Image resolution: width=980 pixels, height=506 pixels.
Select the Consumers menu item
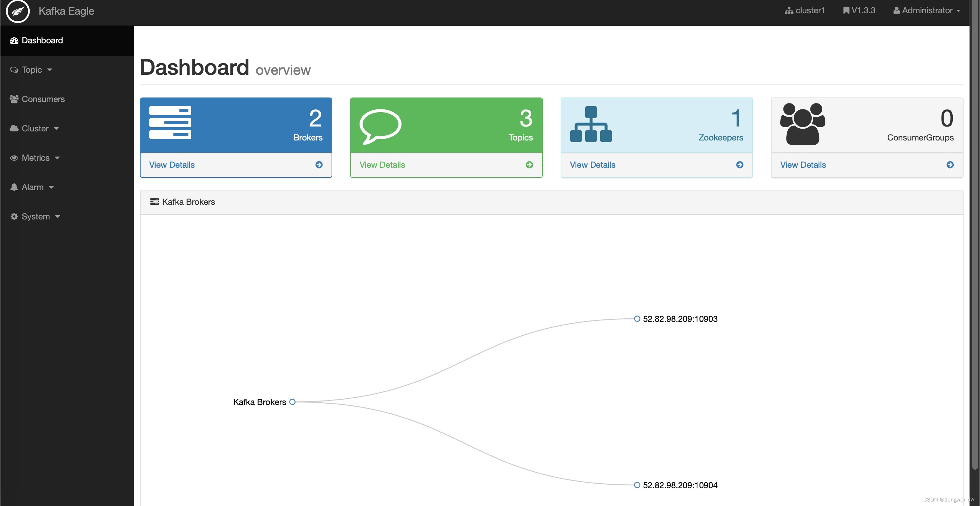43,99
